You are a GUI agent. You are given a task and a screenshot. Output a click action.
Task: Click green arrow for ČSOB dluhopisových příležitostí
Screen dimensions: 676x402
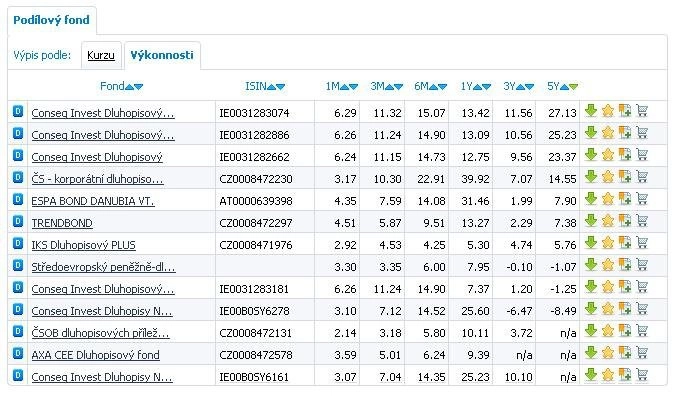point(591,331)
